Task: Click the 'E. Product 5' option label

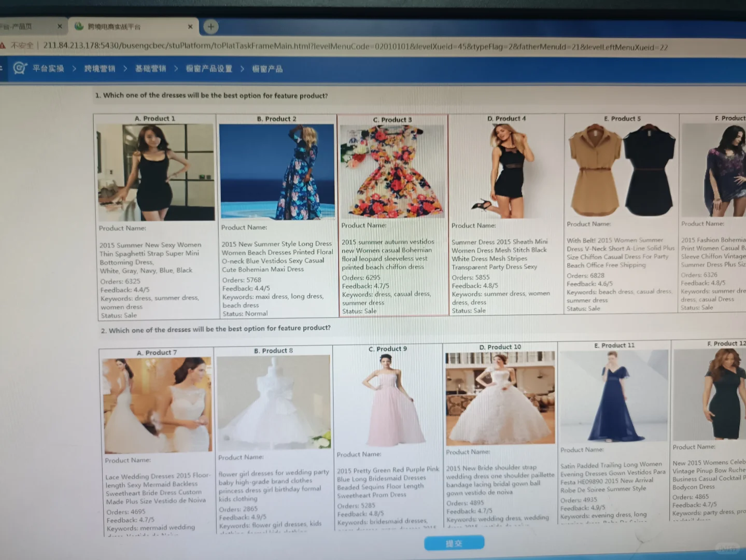Action: coord(623,119)
